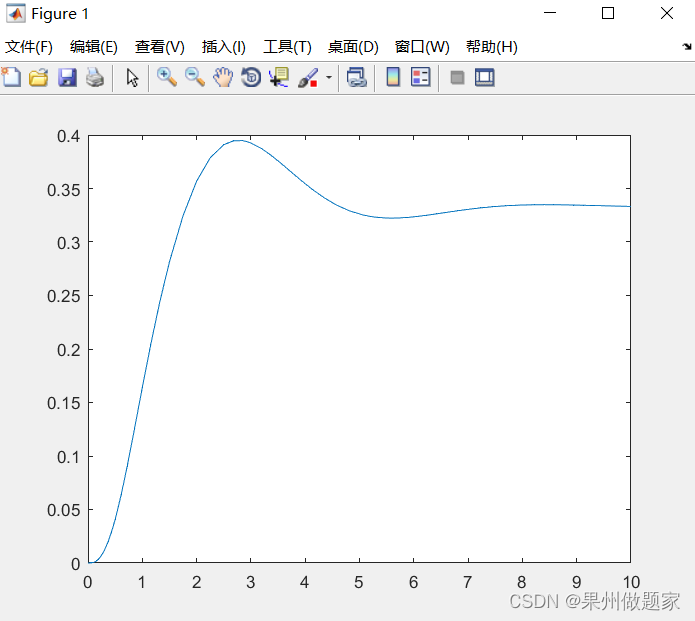Activate the Zoom Out magnifier tool

[x=195, y=77]
